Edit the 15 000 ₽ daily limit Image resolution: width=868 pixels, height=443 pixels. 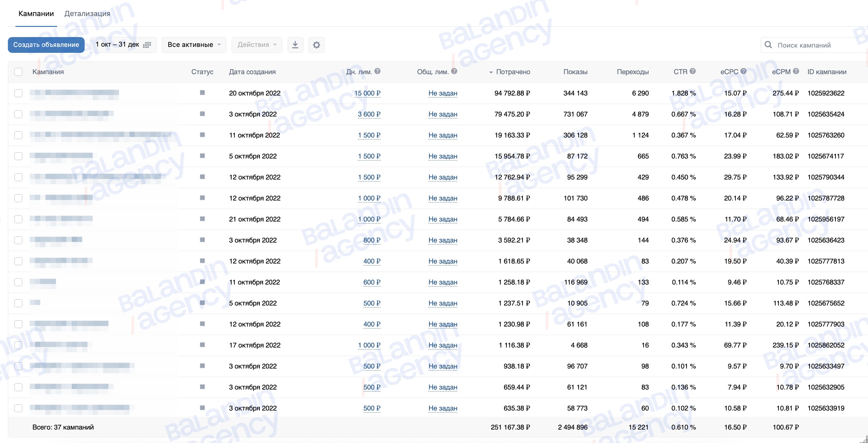367,93
